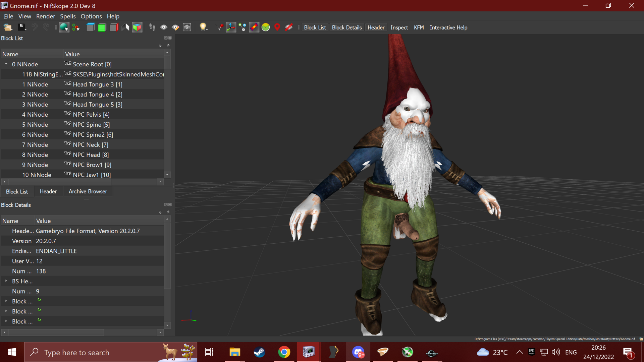Click the Block Details toolbar button
The width and height of the screenshot is (644, 362).
[347, 27]
